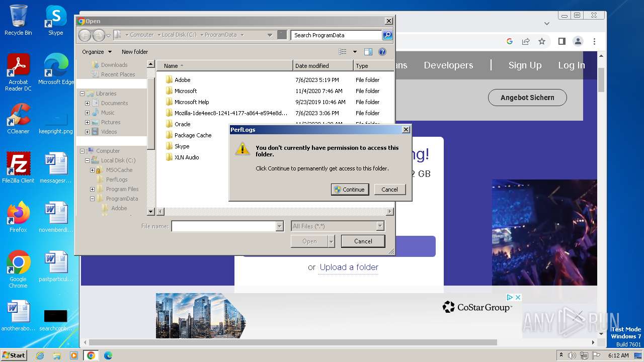Bookmark page with Chrome star icon
Viewport: 644px width, 362px height.
coord(542,41)
